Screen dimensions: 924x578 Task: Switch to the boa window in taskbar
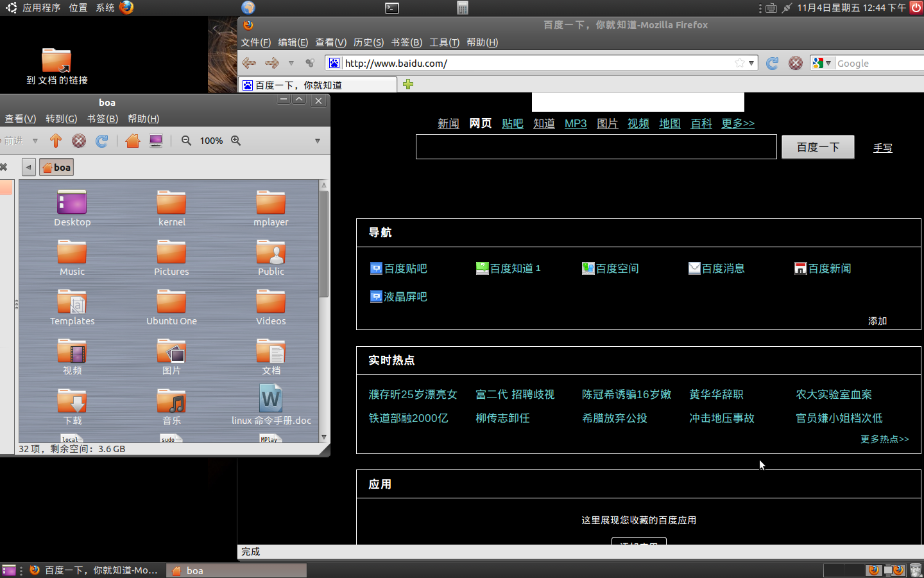(236, 570)
